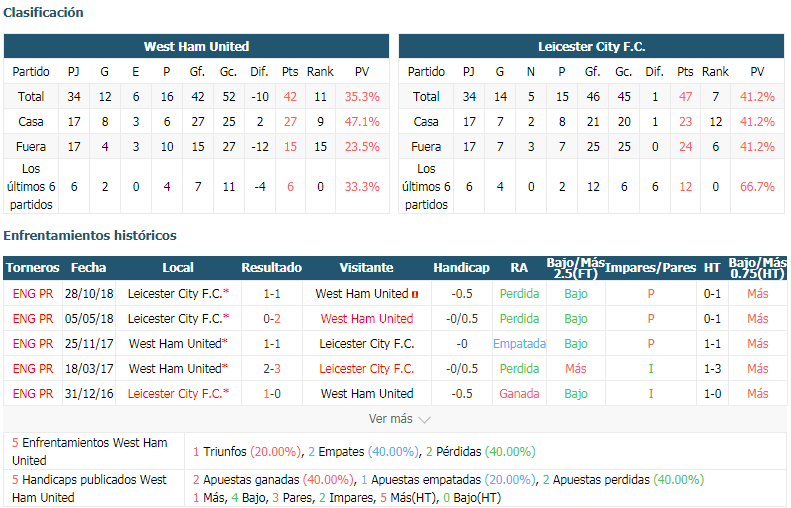Expand the Ver más chevron arrow
Viewport: 791px width, 508px height.
click(x=425, y=419)
